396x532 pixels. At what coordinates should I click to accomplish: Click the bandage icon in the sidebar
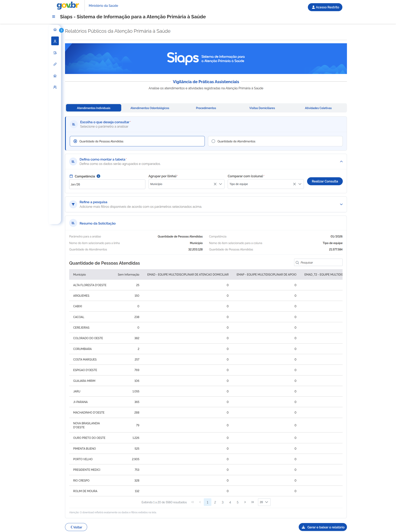55,64
